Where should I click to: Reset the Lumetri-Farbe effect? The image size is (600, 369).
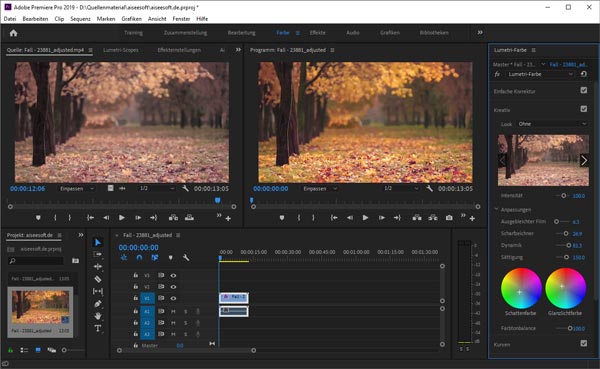tap(584, 74)
